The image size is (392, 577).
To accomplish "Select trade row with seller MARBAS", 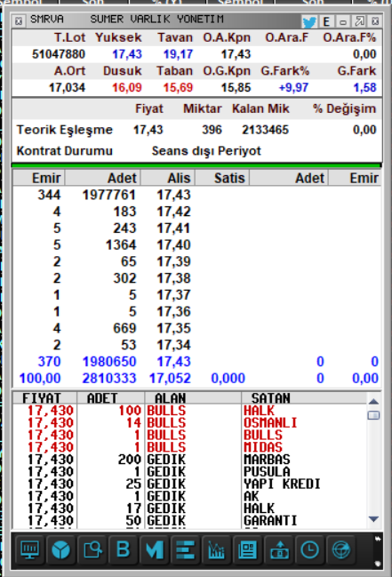I will coord(190,460).
